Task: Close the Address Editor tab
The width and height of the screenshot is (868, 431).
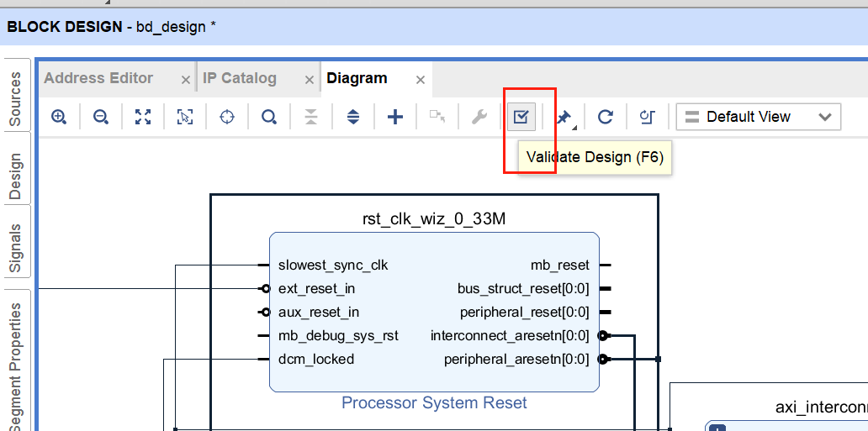Action: (x=186, y=80)
